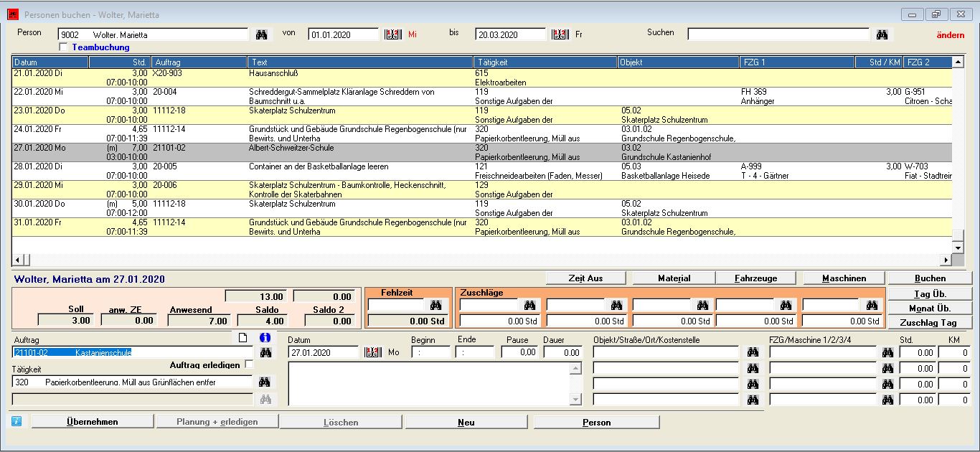The height and width of the screenshot is (452, 980).
Task: Open calendar picker for 'von' date
Action: 392,34
